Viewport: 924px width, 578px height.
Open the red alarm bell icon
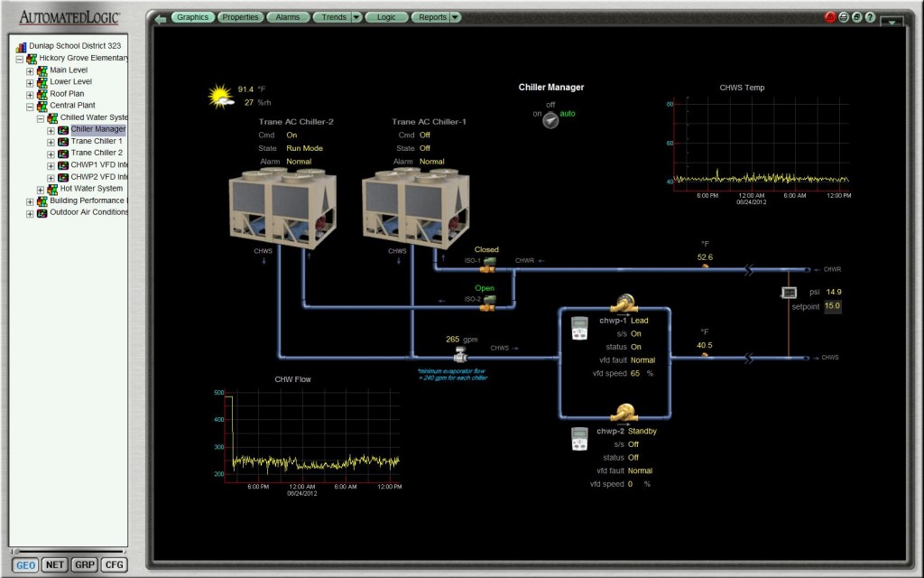tap(830, 17)
